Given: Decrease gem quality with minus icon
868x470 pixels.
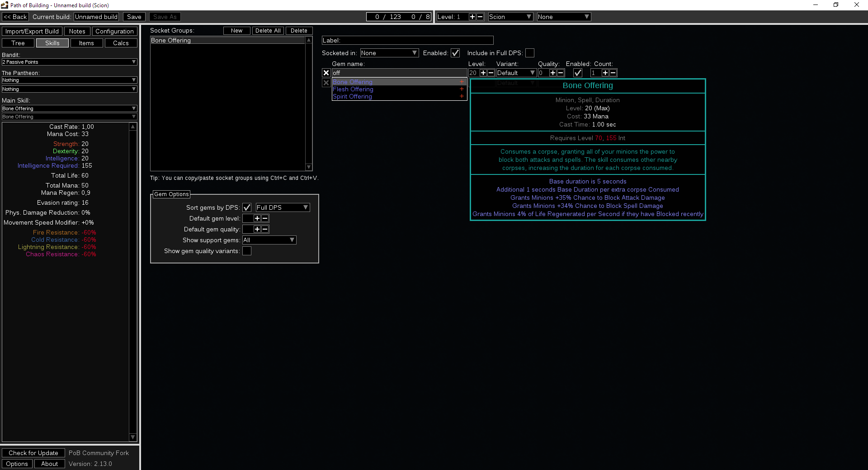Looking at the screenshot, I should [561, 73].
